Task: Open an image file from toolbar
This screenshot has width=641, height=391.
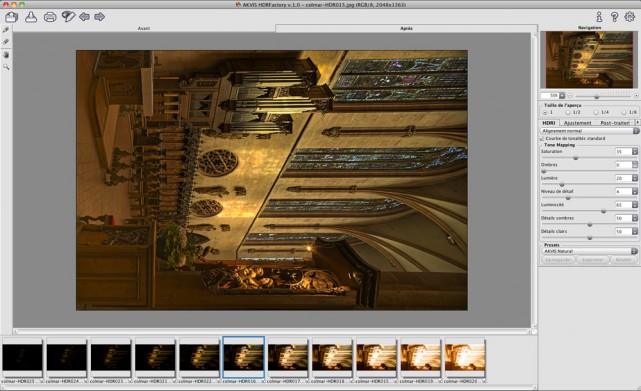Action: click(11, 17)
